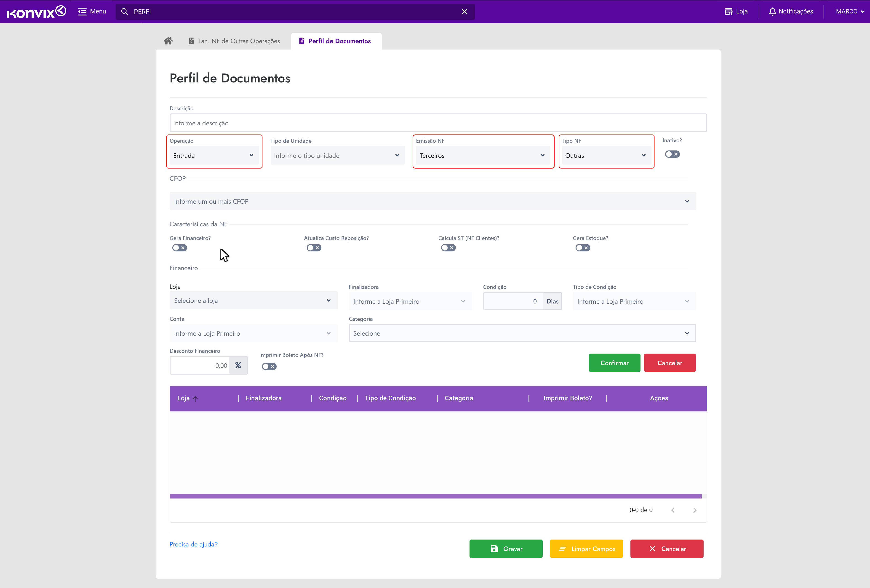Click the home icon tab

168,41
